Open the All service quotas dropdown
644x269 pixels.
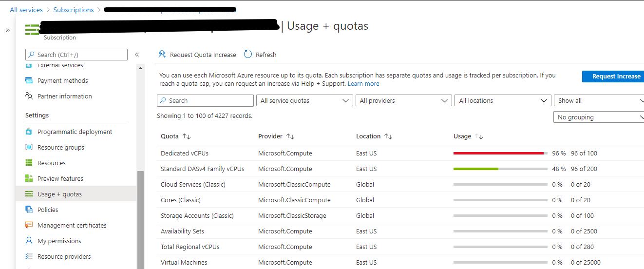point(304,100)
